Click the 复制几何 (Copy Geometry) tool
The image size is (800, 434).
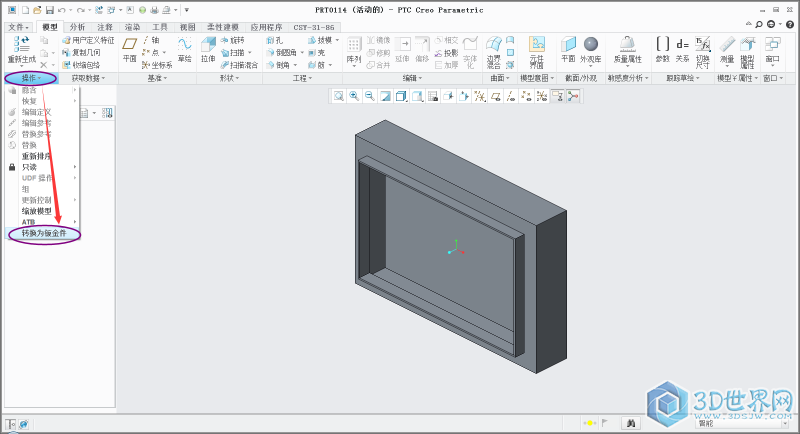(x=81, y=53)
